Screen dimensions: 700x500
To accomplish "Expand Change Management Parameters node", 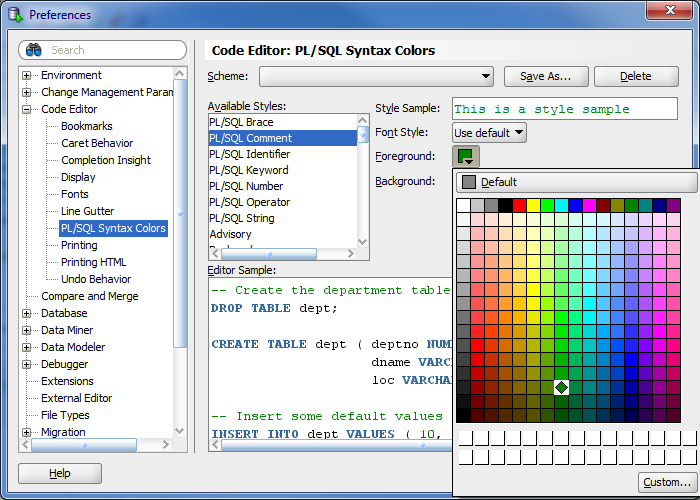I will (x=26, y=92).
